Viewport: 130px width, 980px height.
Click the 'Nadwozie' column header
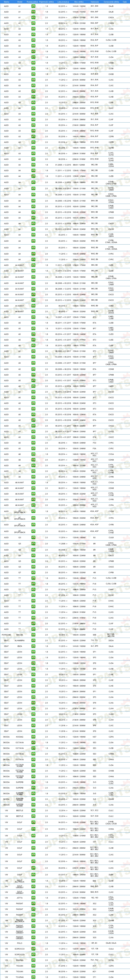coord(95,2)
